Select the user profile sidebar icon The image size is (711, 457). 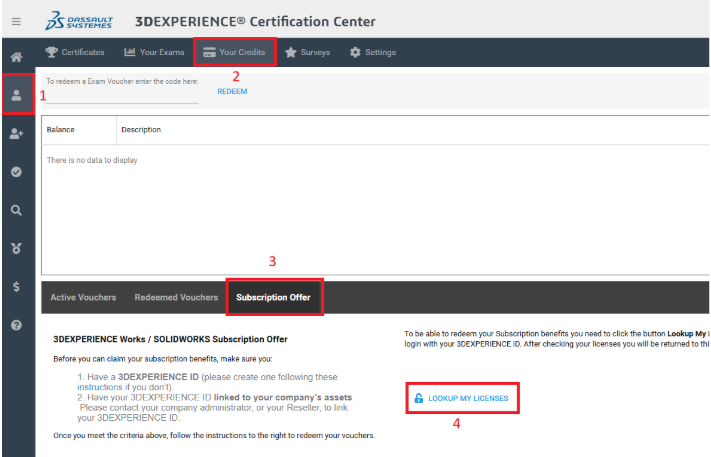coord(17,95)
